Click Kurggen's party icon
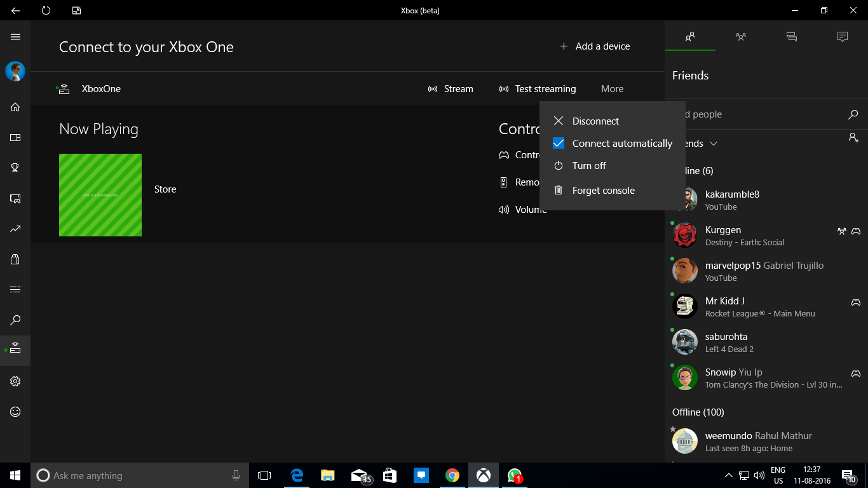 tap(841, 231)
